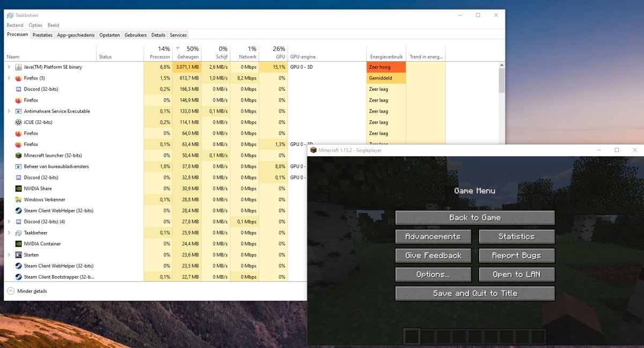Expand the Java(TM) Platform SE binary group
This screenshot has width=644, height=348.
(9, 67)
